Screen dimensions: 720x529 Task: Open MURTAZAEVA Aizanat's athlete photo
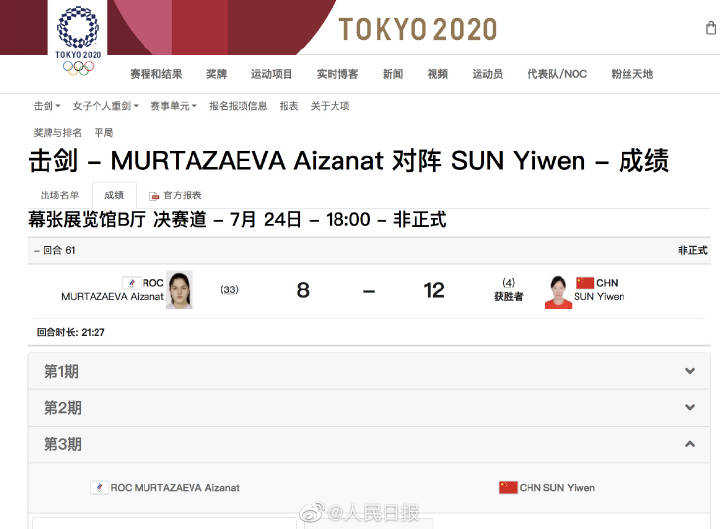179,290
